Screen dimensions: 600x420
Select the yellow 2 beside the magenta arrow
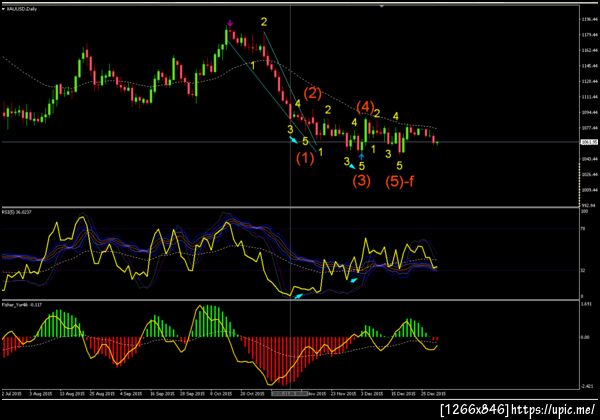pyautogui.click(x=264, y=22)
